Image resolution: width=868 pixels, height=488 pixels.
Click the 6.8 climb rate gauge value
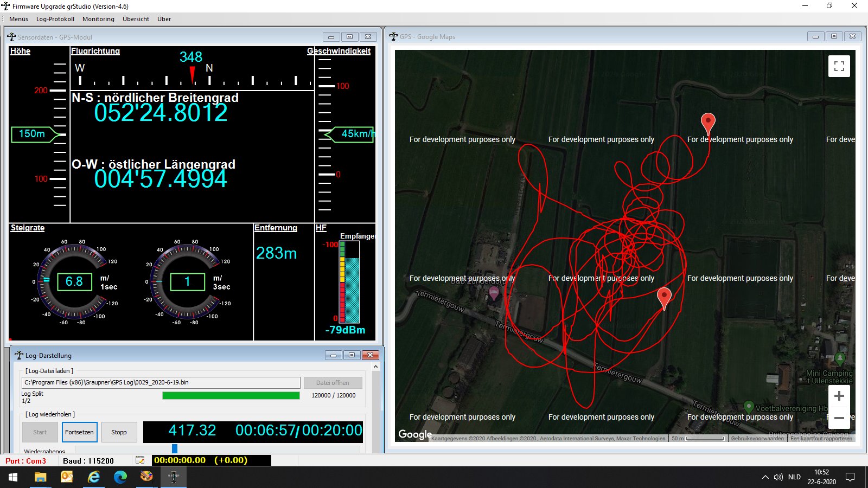click(74, 281)
